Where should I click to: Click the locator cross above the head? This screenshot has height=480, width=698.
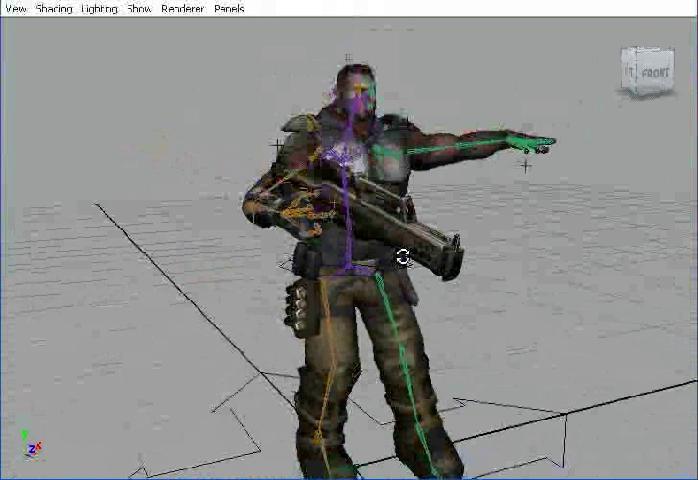[348, 58]
